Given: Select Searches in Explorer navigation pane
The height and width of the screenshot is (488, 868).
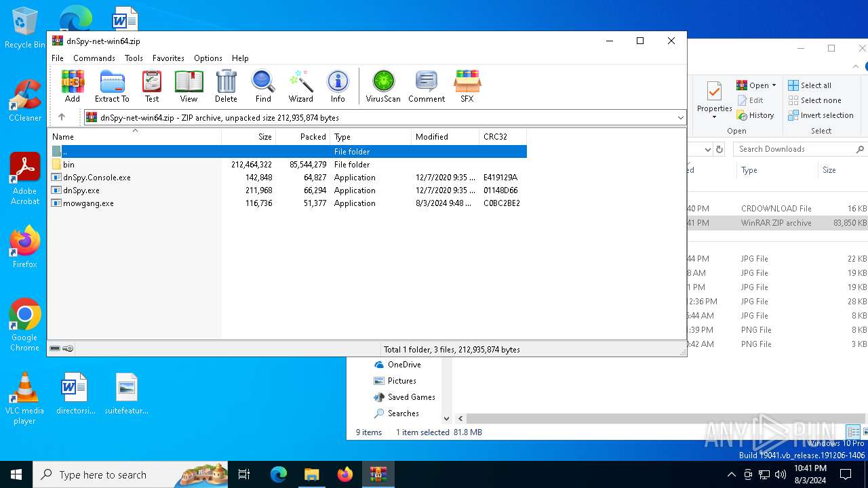Looking at the screenshot, I should (x=403, y=413).
